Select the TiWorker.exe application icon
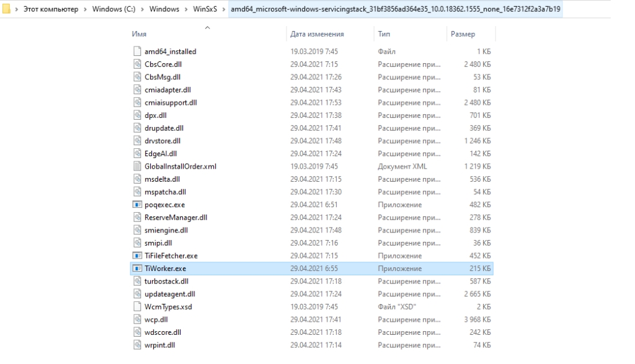The width and height of the screenshot is (635, 364). click(138, 268)
